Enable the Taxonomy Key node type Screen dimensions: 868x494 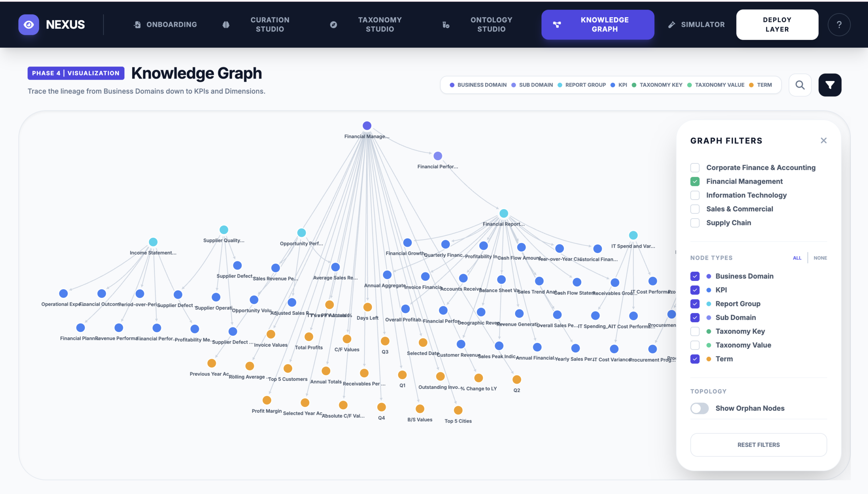[694, 331]
